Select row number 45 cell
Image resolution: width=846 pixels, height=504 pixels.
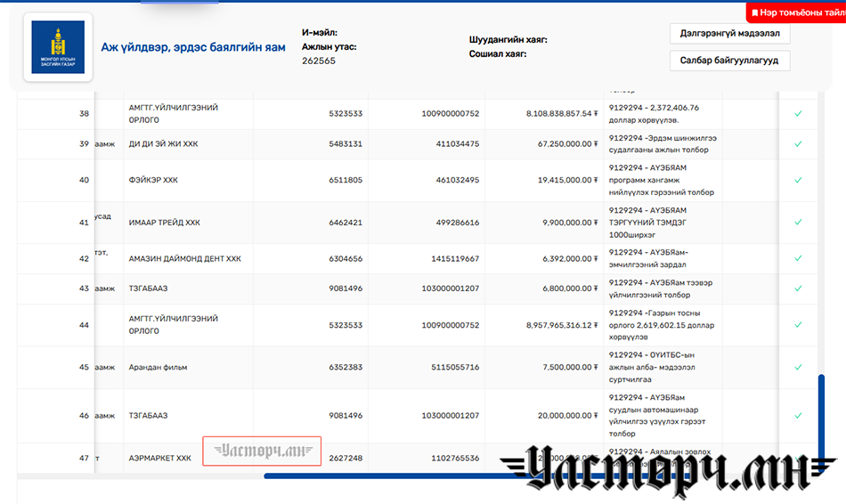pyautogui.click(x=84, y=367)
